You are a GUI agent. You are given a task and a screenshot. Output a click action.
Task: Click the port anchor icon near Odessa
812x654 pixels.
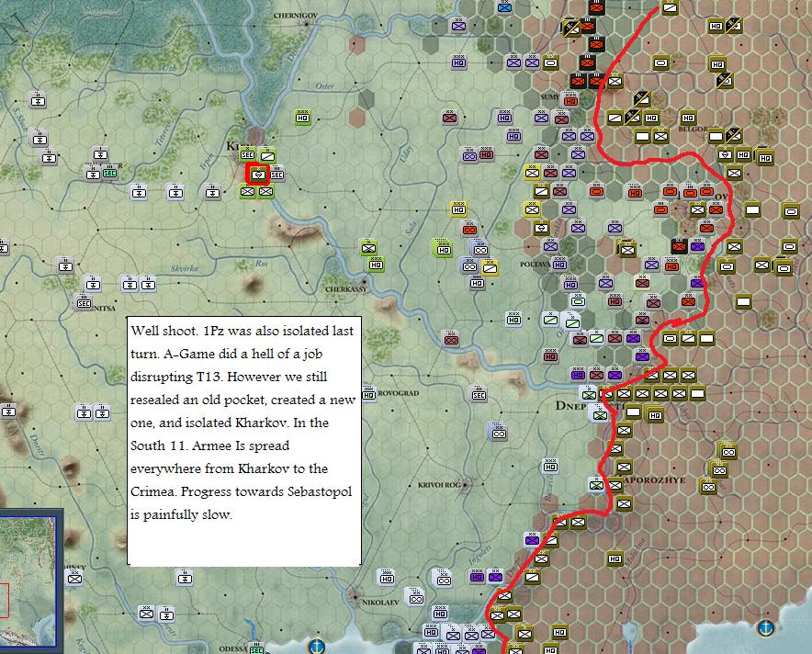316,646
